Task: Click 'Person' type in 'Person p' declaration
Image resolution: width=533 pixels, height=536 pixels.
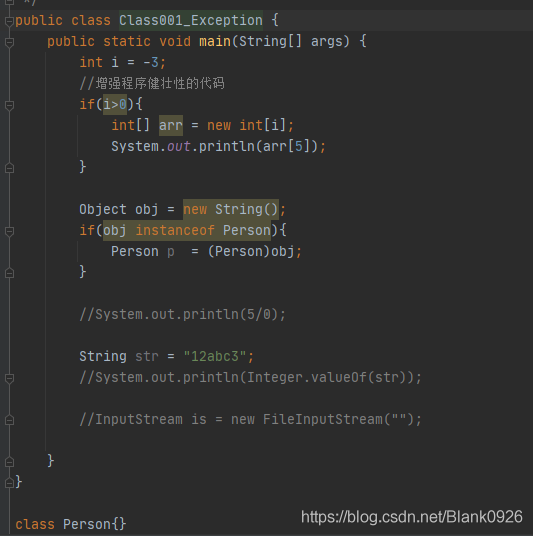Action: pos(135,252)
